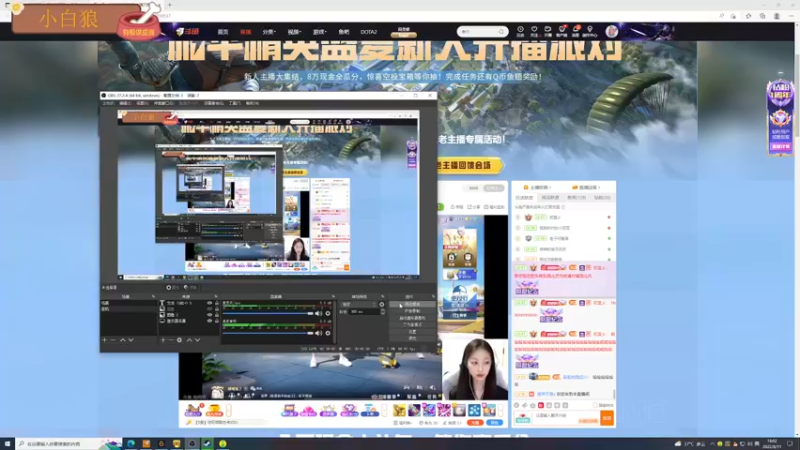Open the Douyu follow heart icon
The width and height of the screenshot is (800, 450).
point(534,31)
